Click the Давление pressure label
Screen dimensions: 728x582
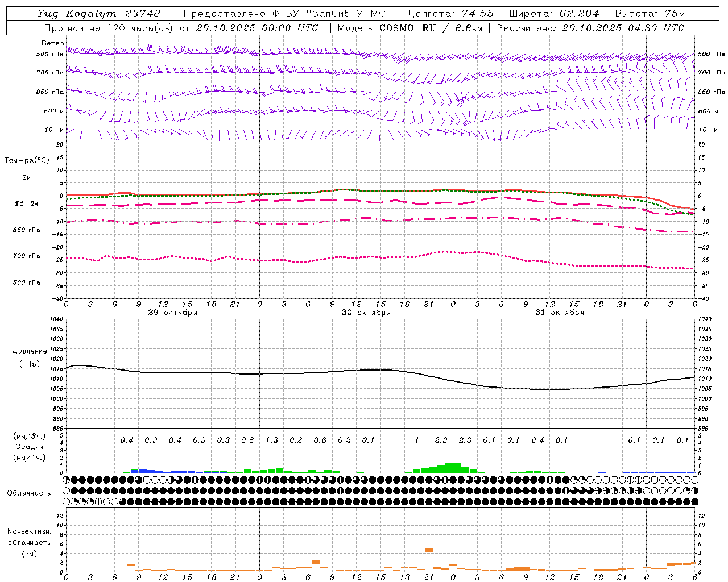pyautogui.click(x=30, y=351)
